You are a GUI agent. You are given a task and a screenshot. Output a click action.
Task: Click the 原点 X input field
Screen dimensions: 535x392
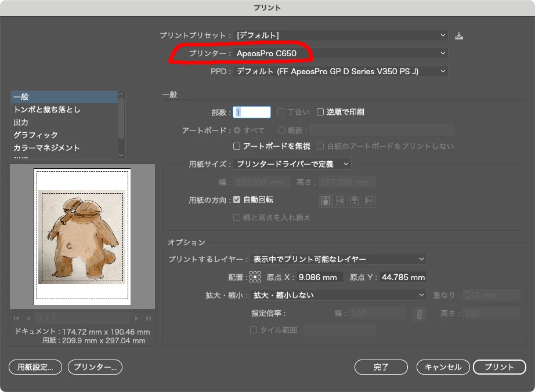pyautogui.click(x=320, y=277)
